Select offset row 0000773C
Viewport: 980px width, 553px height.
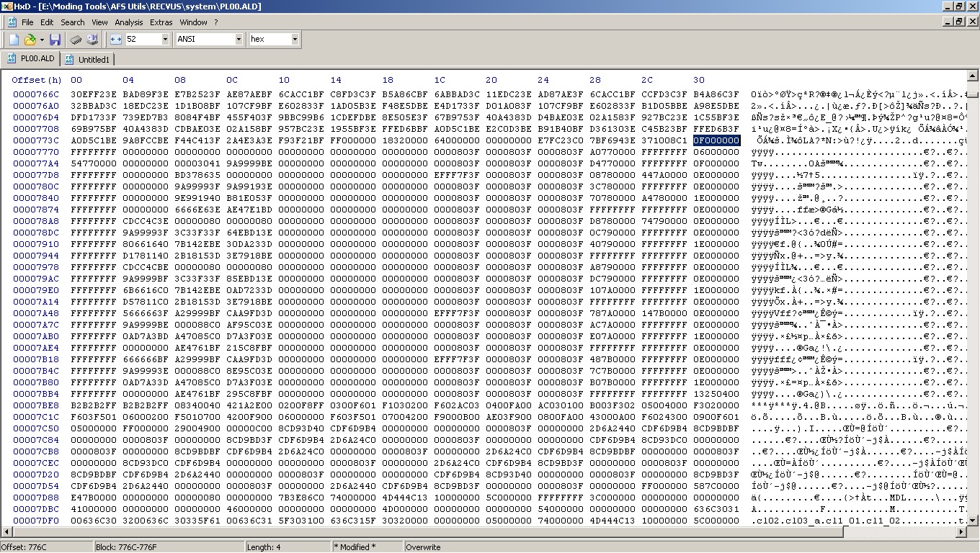click(36, 140)
